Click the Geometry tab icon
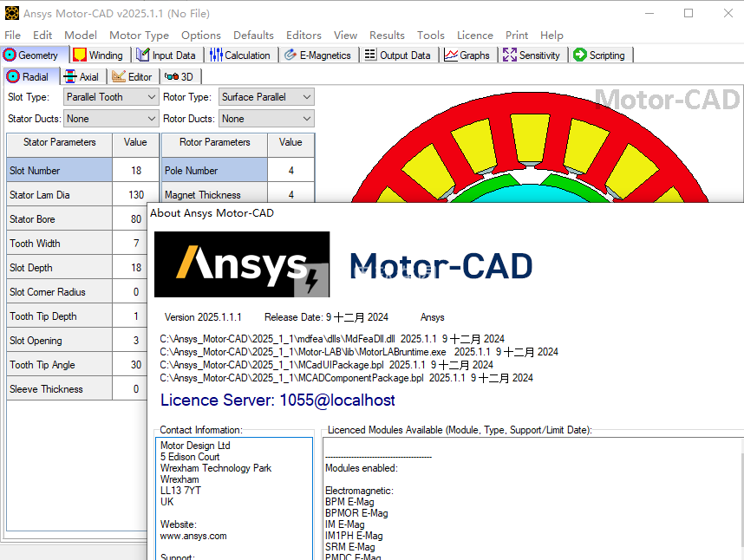This screenshot has height=560, width=744. point(10,55)
